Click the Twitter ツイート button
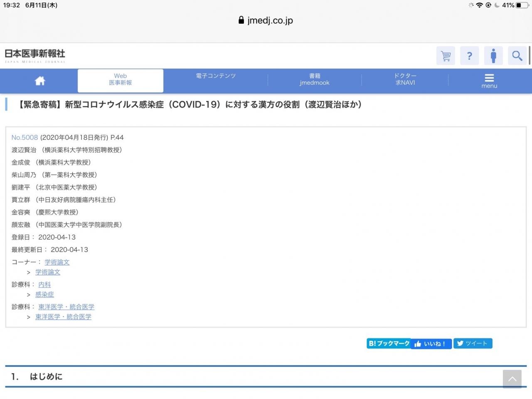Viewport: 532px width, 399px height. 473,343
